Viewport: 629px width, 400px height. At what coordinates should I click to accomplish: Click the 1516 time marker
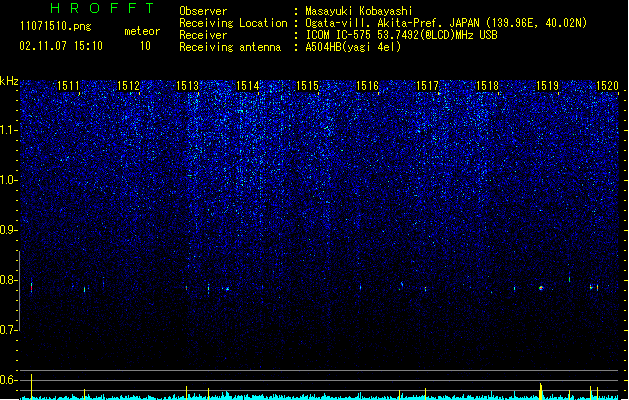pos(367,86)
